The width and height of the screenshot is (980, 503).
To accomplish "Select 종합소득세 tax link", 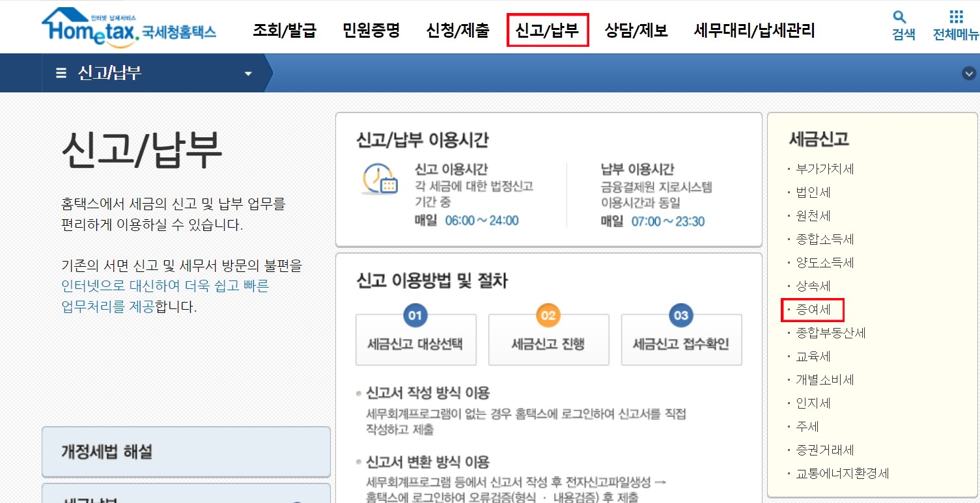I will click(x=824, y=239).
